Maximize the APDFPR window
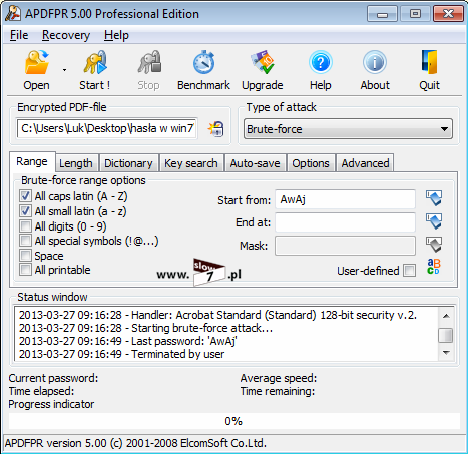Screen dimensions: 468x454 pyautogui.click(x=415, y=14)
